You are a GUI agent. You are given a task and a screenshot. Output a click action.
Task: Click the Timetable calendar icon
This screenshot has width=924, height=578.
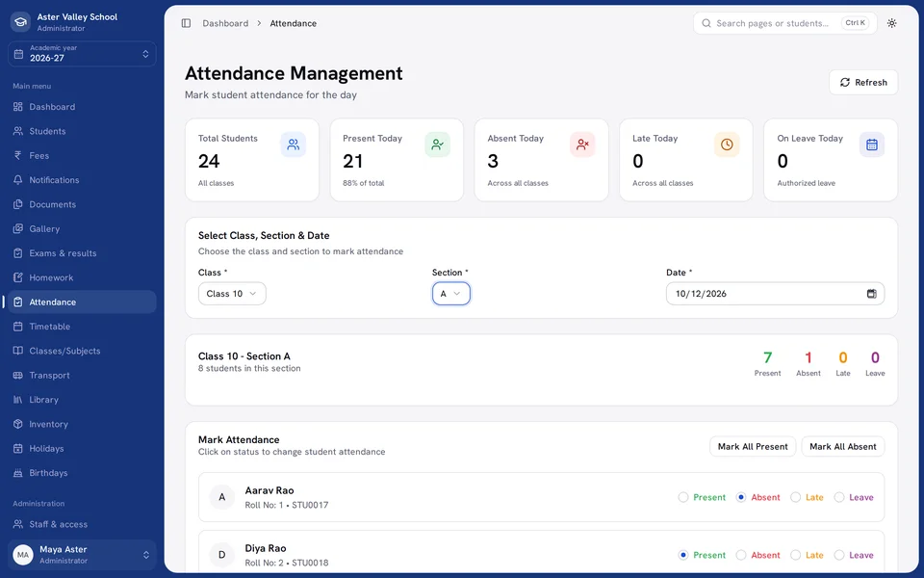(18, 327)
